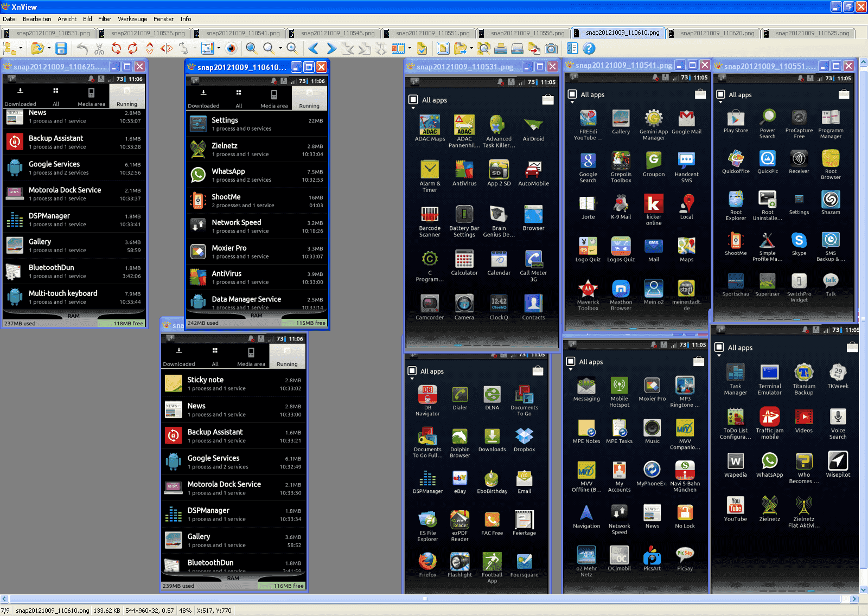Flip the image vertically

pyautogui.click(x=150, y=49)
